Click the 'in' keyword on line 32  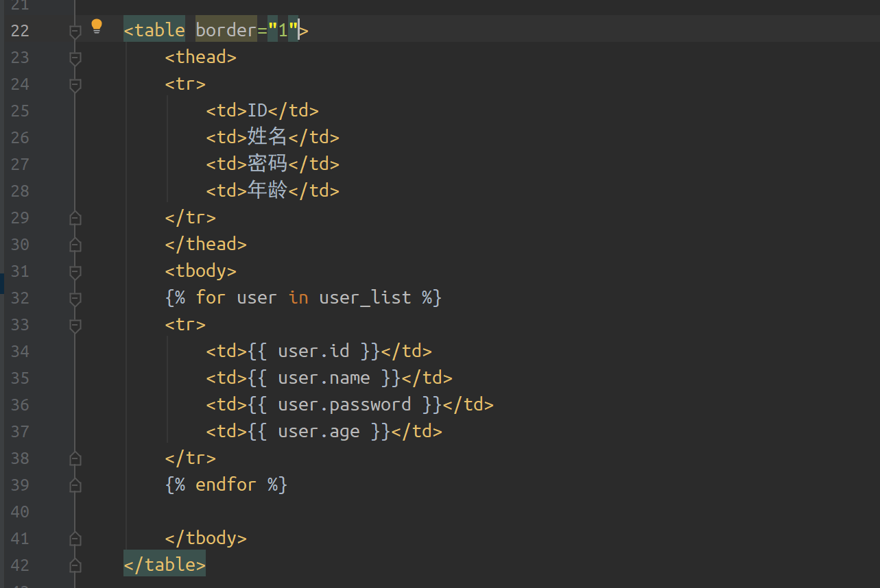click(298, 298)
